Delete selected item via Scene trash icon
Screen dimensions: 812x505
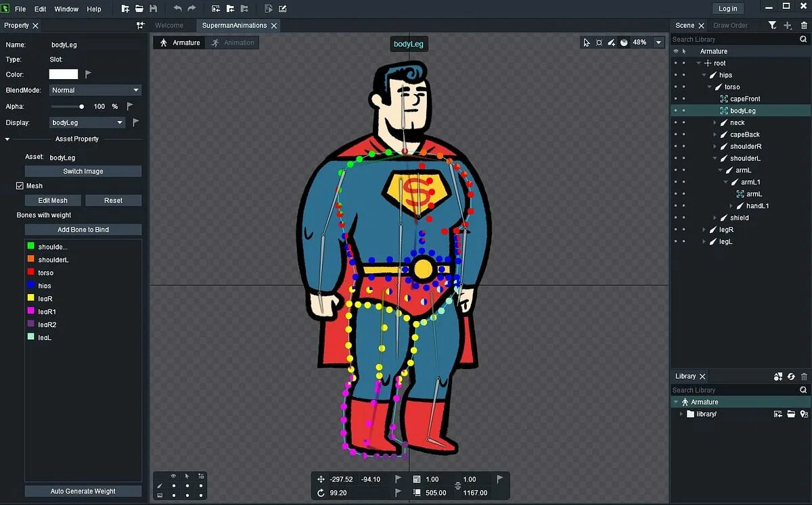pos(804,25)
